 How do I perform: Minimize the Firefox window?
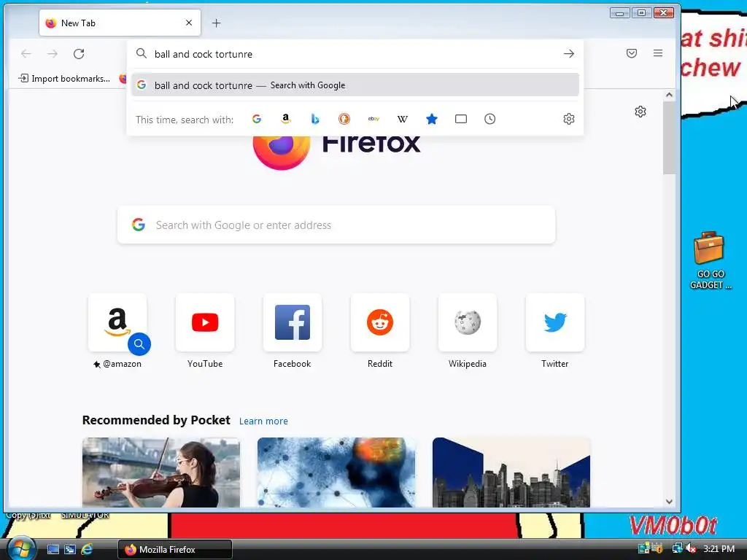click(x=619, y=13)
